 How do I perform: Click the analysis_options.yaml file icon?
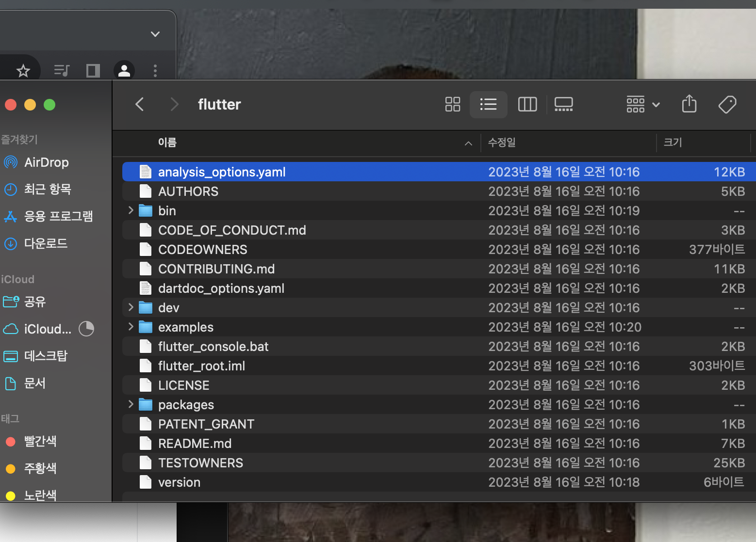tap(146, 172)
